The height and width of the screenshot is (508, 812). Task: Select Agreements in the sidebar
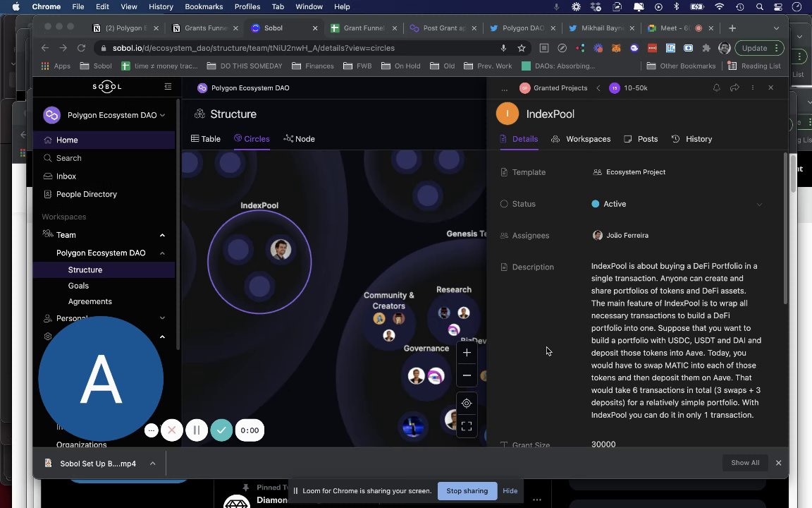90,302
